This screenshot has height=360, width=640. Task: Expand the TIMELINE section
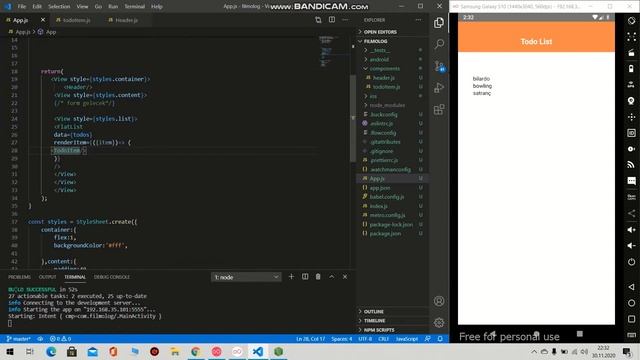[393, 321]
